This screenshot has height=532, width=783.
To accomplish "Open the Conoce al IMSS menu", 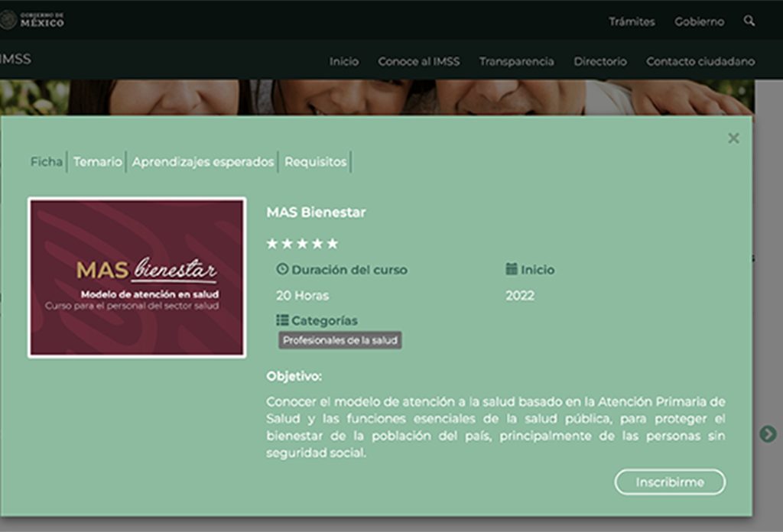I will pos(419,61).
